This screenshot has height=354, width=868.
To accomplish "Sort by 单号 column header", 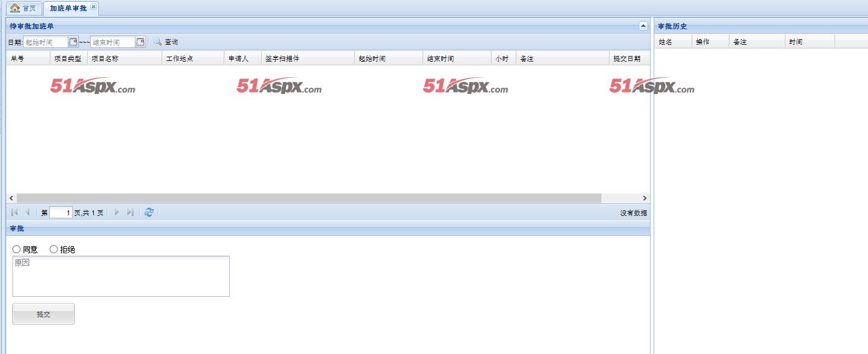I will (28, 58).
